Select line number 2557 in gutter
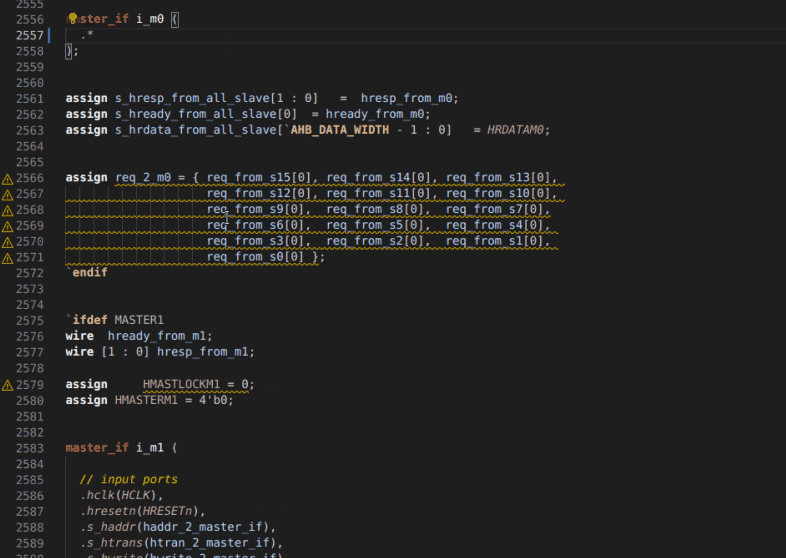This screenshot has width=786, height=558. (x=29, y=35)
